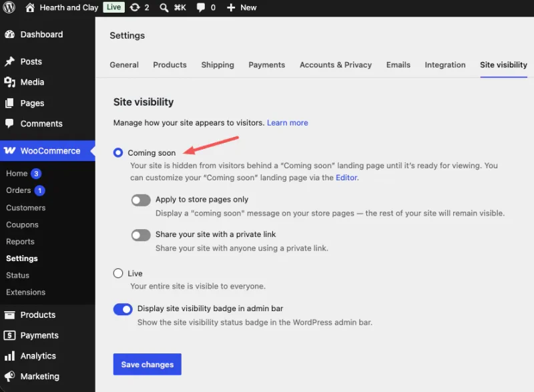This screenshot has width=534, height=392.
Task: Click the home icon beside Hearth and Clay
Action: coord(30,7)
